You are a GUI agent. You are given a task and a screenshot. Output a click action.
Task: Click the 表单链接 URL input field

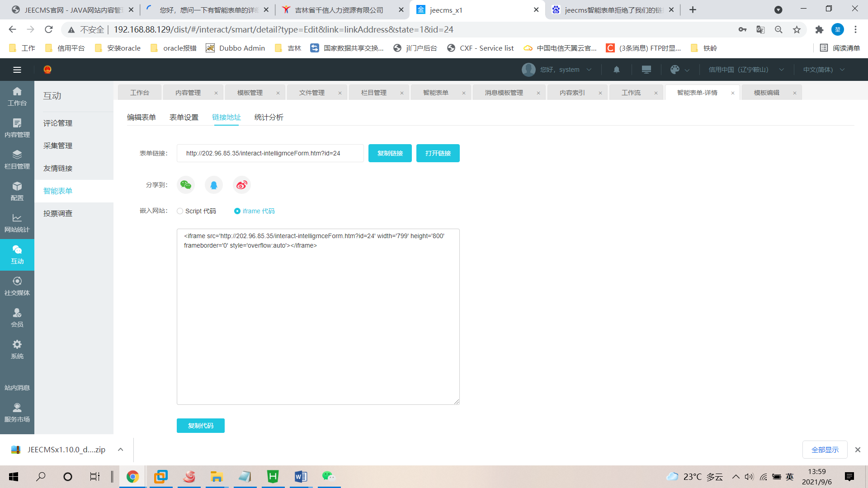pos(270,153)
